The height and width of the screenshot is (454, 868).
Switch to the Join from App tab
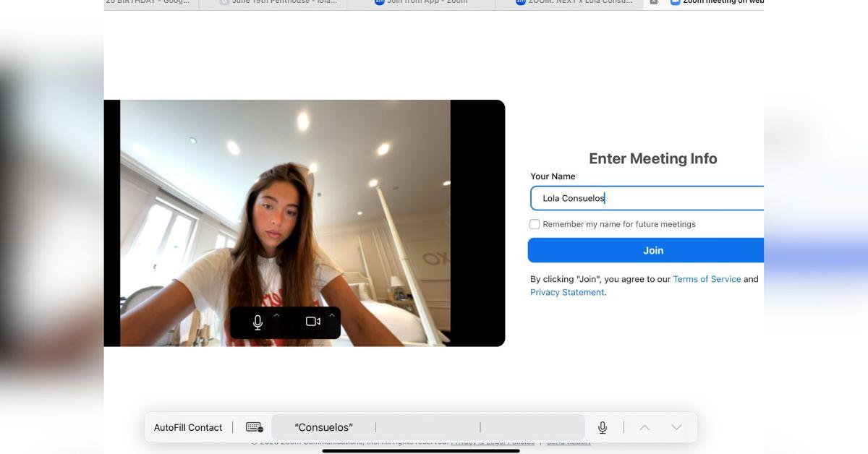tap(421, 3)
